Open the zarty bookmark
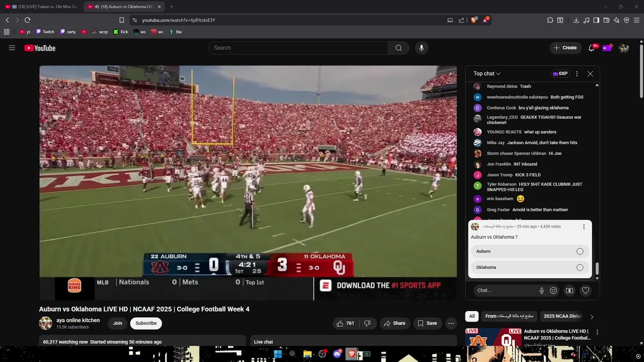The image size is (644, 362). coord(68,32)
